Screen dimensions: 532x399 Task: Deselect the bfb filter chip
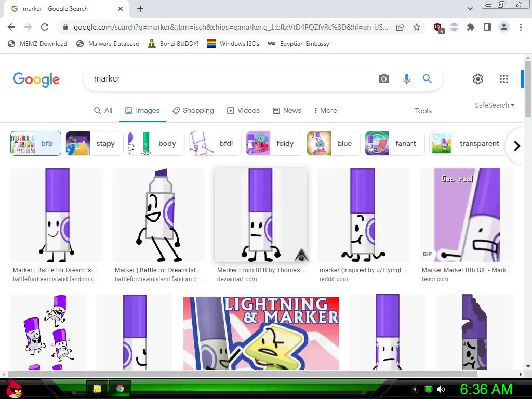(36, 143)
